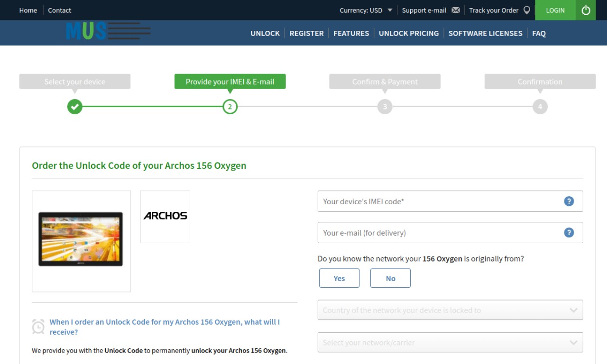Viewport: 607px width, 364px height.
Task: Open the FAQ menu item
Action: 539,33
